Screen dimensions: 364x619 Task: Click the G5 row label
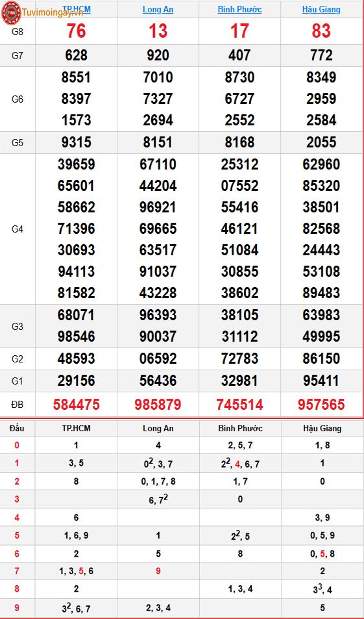[18, 142]
